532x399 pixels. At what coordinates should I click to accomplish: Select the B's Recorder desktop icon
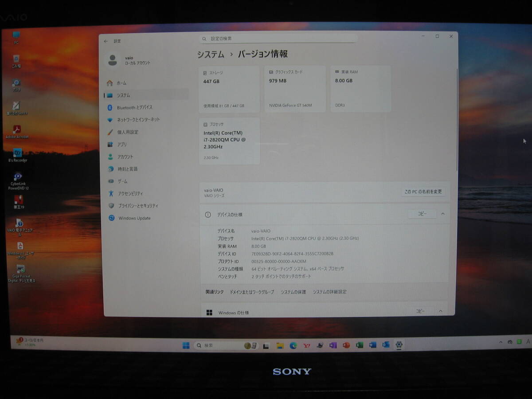pyautogui.click(x=17, y=155)
